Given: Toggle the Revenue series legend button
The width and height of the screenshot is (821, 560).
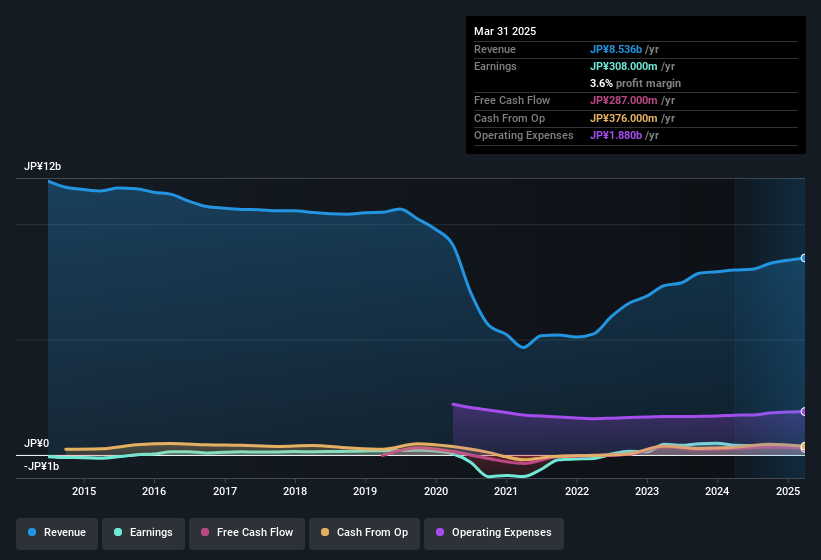Looking at the screenshot, I should (x=57, y=533).
